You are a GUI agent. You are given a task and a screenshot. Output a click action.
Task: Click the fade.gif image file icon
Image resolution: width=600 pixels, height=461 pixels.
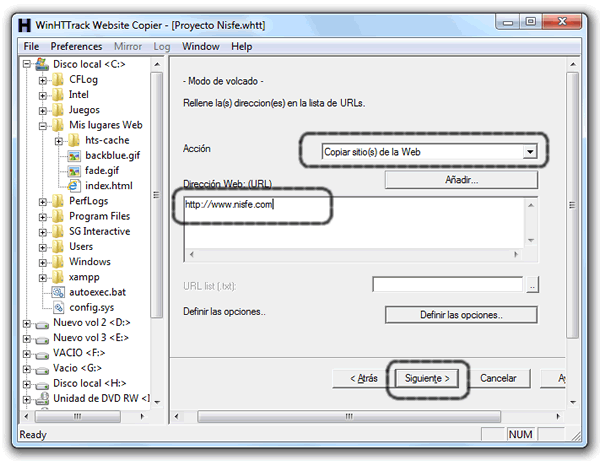pos(74,171)
